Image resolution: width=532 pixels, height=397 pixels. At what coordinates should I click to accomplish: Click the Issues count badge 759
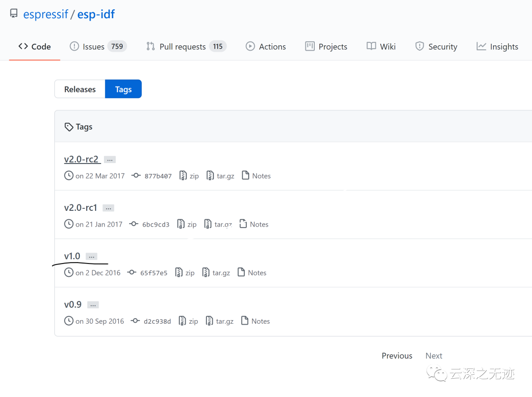click(117, 46)
